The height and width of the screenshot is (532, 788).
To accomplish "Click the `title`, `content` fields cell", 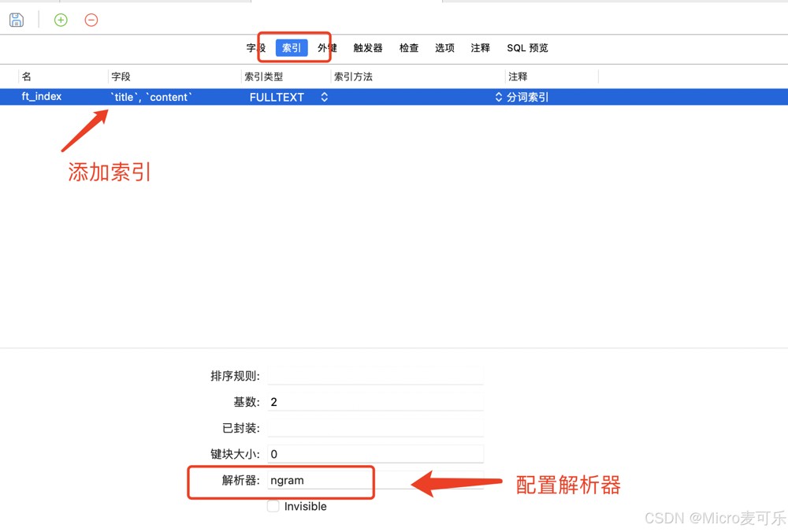I will click(151, 97).
